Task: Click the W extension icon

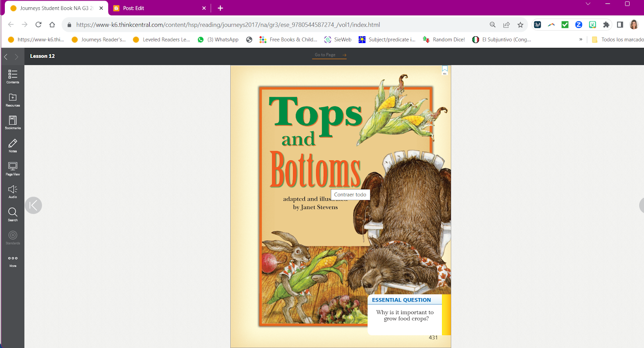Action: click(537, 25)
